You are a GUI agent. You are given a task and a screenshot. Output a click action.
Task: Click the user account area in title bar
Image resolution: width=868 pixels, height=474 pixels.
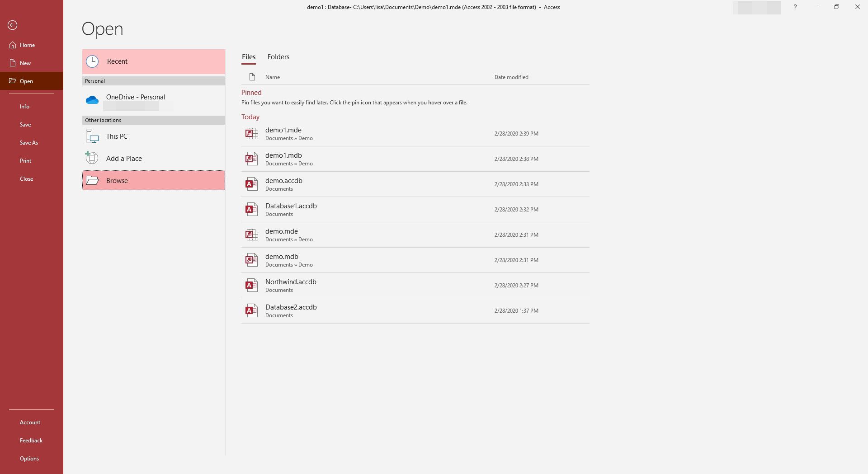coord(757,7)
